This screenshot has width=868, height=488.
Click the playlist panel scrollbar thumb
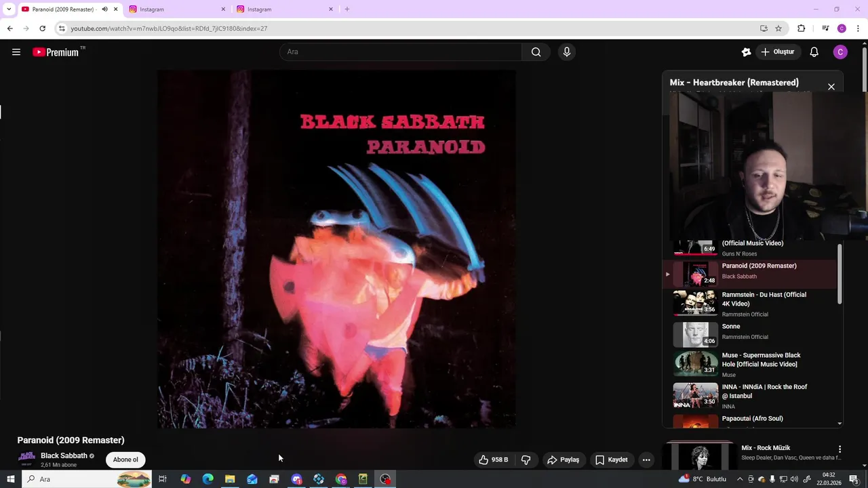point(840,274)
